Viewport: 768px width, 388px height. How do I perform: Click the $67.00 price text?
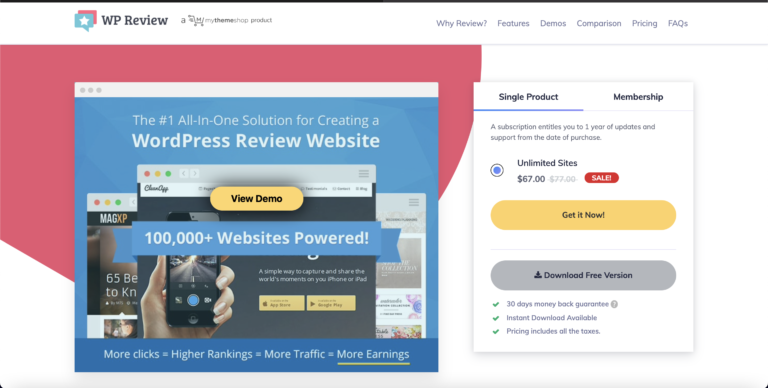(531, 179)
